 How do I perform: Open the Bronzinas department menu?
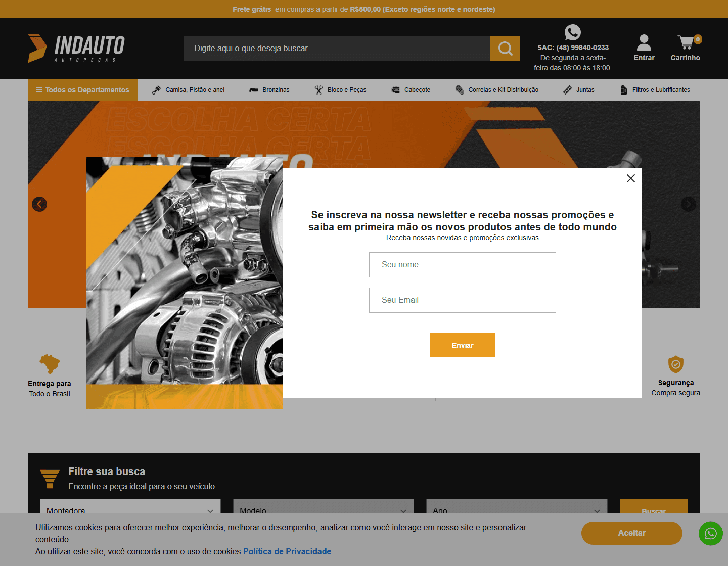[275, 89]
